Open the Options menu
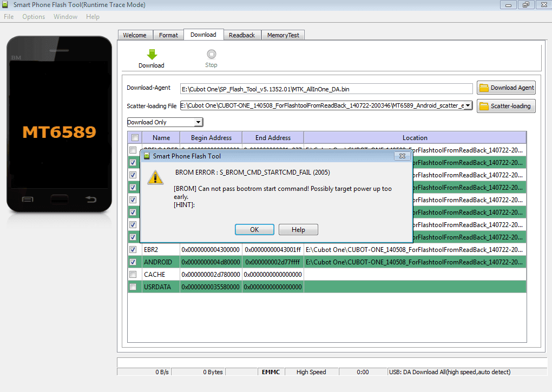The width and height of the screenshot is (552, 392). [34, 17]
